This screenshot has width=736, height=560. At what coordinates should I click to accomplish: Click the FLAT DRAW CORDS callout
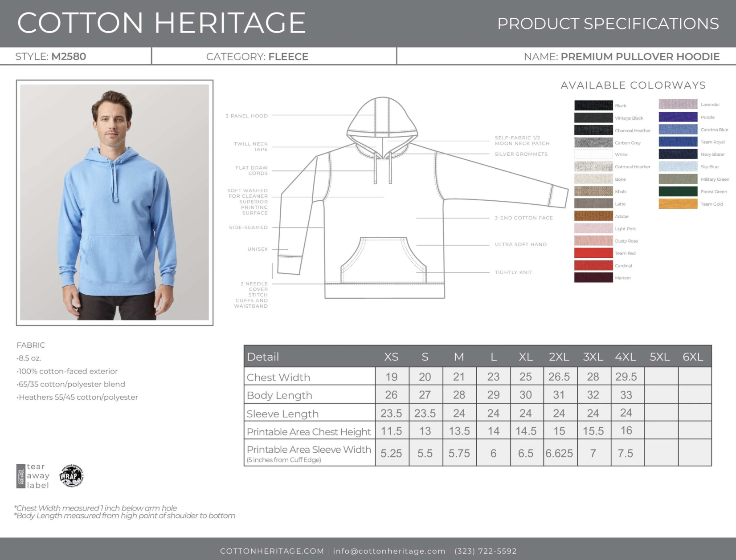(x=252, y=170)
